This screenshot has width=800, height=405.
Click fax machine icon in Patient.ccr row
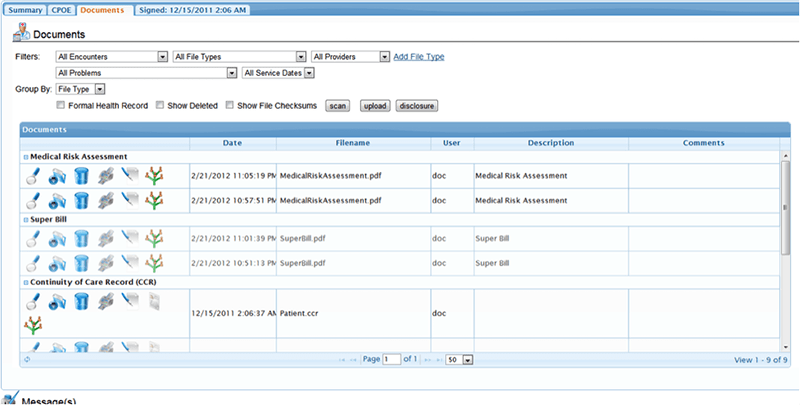106,301
